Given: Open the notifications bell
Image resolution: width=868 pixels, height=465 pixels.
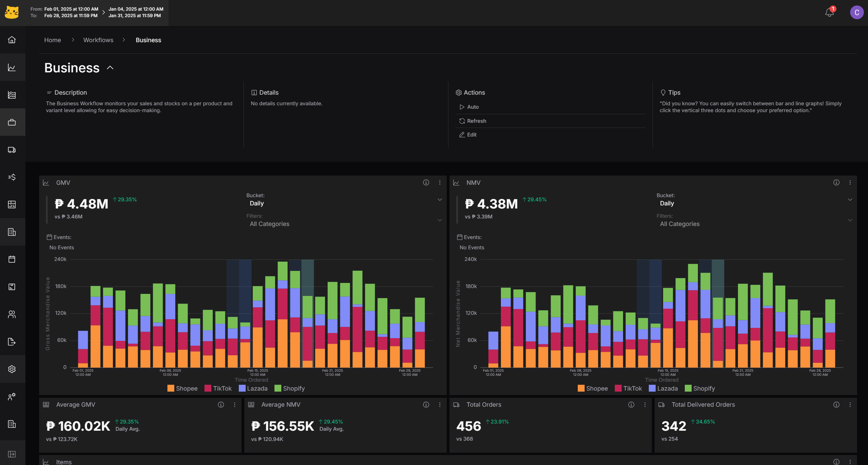Looking at the screenshot, I should click(829, 13).
